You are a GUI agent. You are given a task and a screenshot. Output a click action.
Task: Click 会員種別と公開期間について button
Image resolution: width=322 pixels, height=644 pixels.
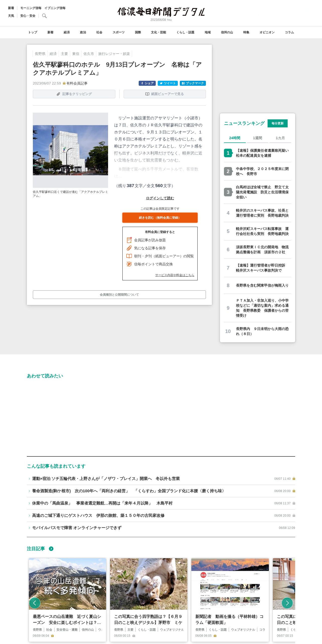click(119, 295)
